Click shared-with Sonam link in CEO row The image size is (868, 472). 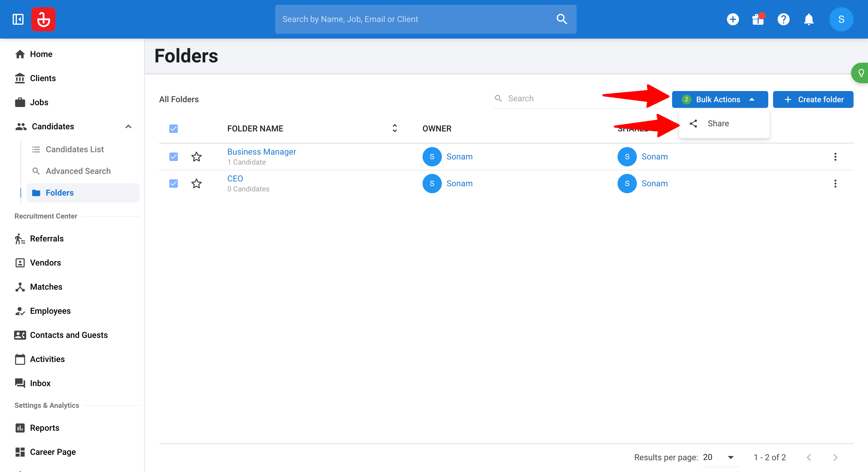pyautogui.click(x=654, y=184)
